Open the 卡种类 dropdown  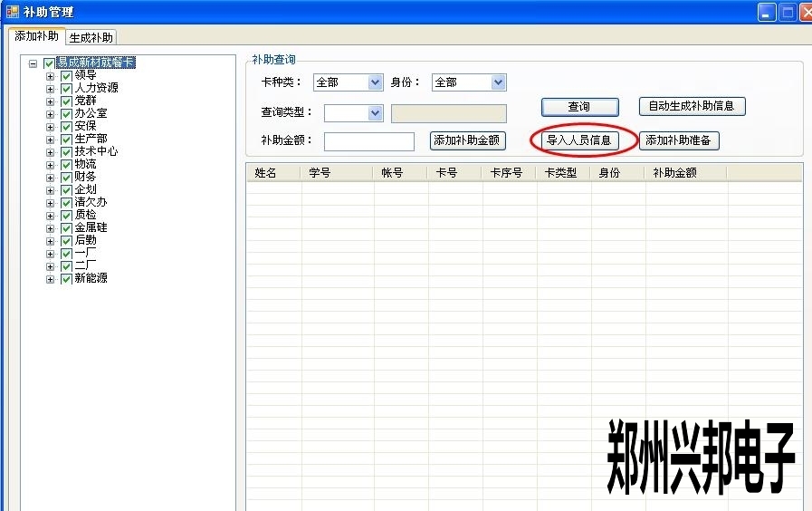point(376,82)
